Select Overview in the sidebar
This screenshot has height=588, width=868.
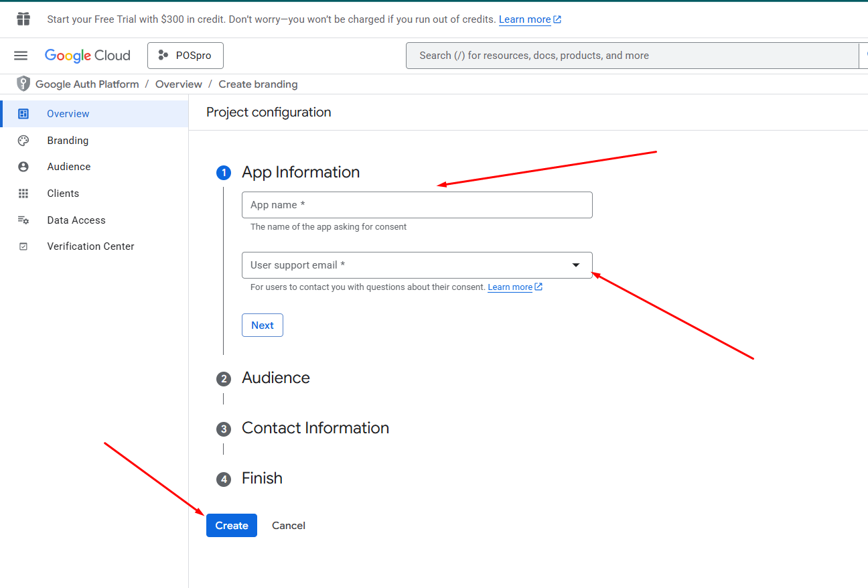68,114
